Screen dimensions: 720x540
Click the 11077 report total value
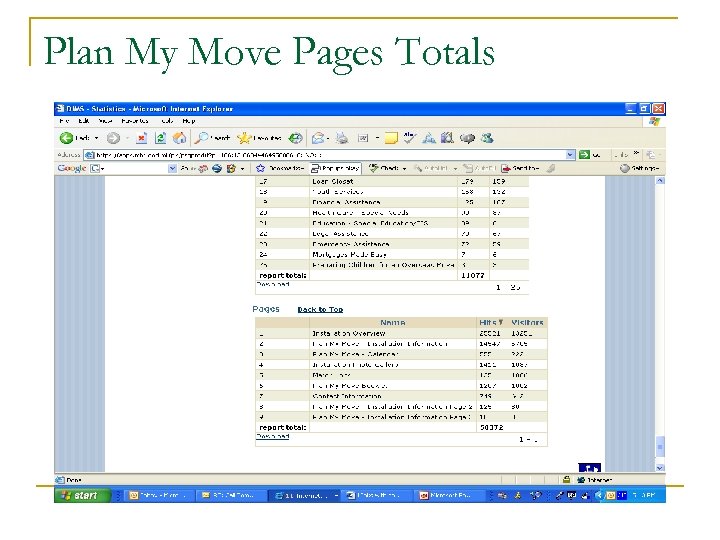(x=472, y=276)
